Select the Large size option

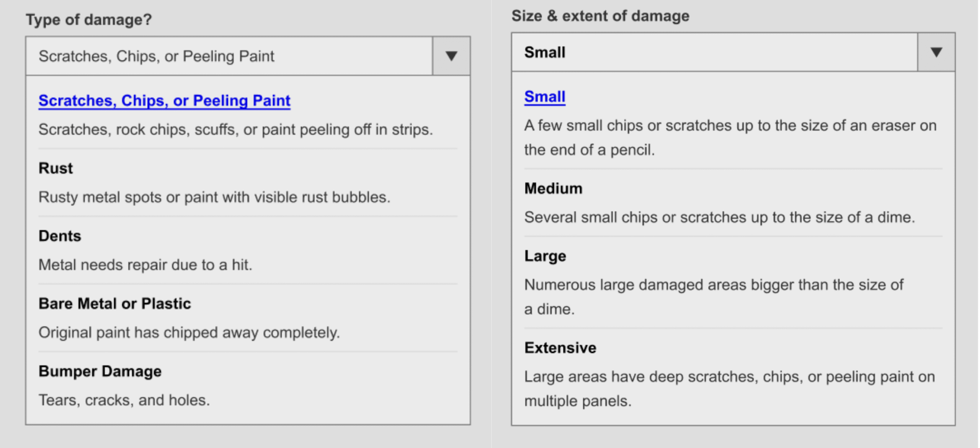pos(545,256)
